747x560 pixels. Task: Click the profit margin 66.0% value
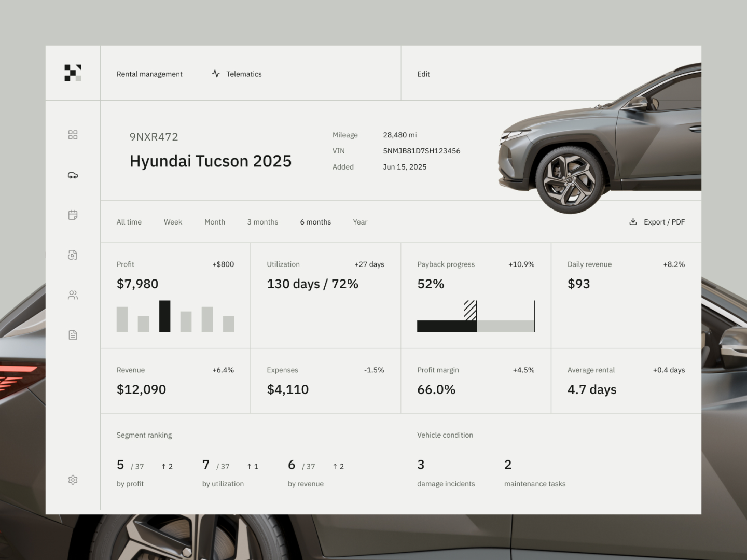436,389
